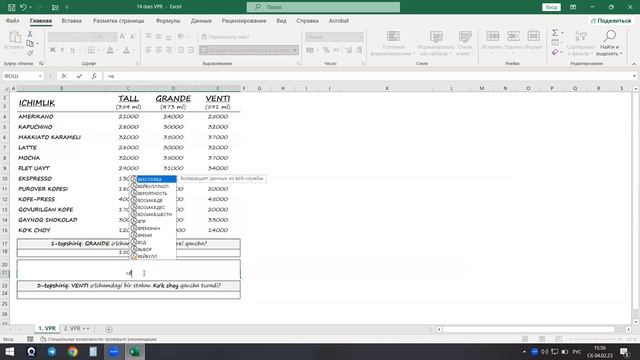Switch to the Данные tab
Viewport: 640px width, 360px height.
[x=201, y=20]
